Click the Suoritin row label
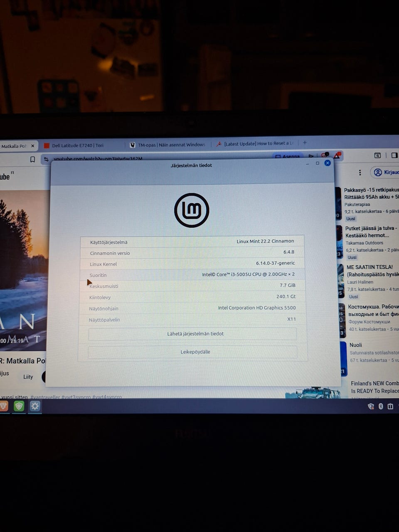 pos(98,275)
